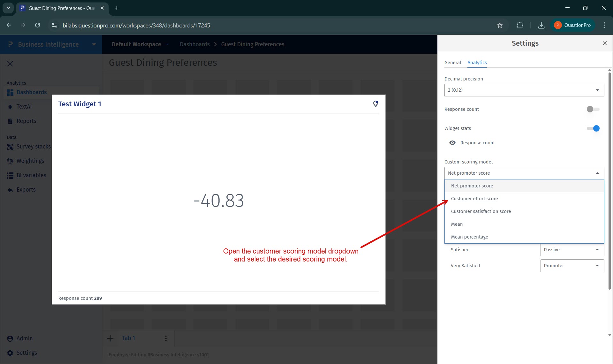Click the Weightings scale icon

pos(10,161)
